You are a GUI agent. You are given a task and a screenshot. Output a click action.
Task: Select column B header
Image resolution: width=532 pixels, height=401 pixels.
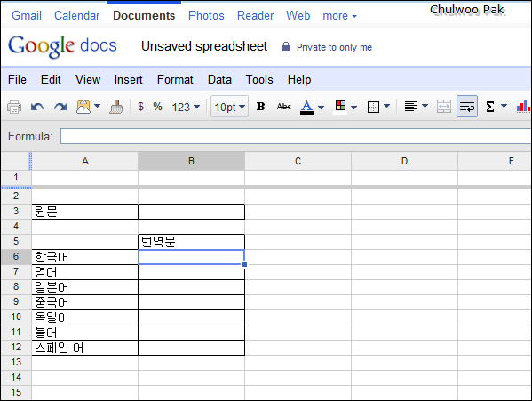click(x=191, y=161)
